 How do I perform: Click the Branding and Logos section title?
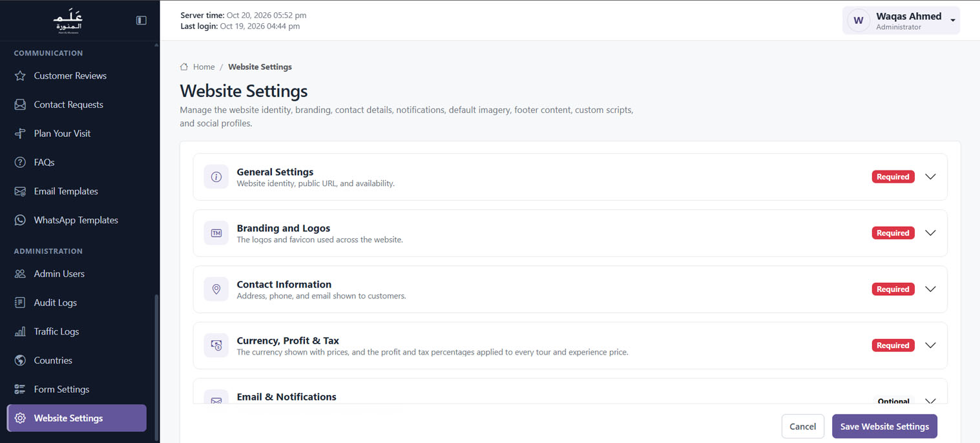[284, 228]
